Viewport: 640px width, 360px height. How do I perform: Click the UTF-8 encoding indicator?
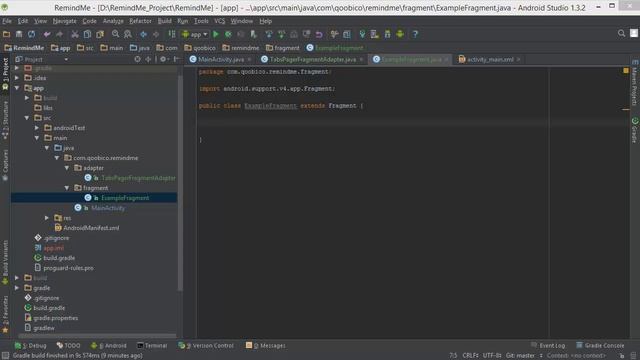click(x=492, y=356)
